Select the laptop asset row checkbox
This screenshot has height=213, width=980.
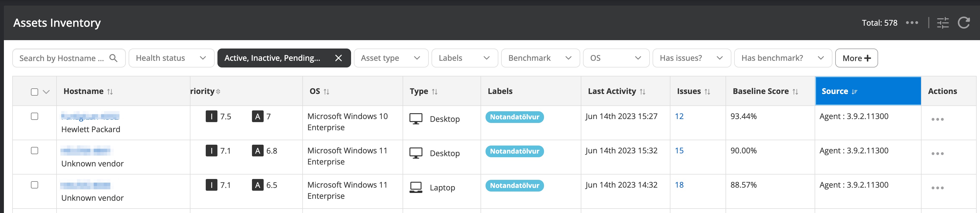pos(35,185)
